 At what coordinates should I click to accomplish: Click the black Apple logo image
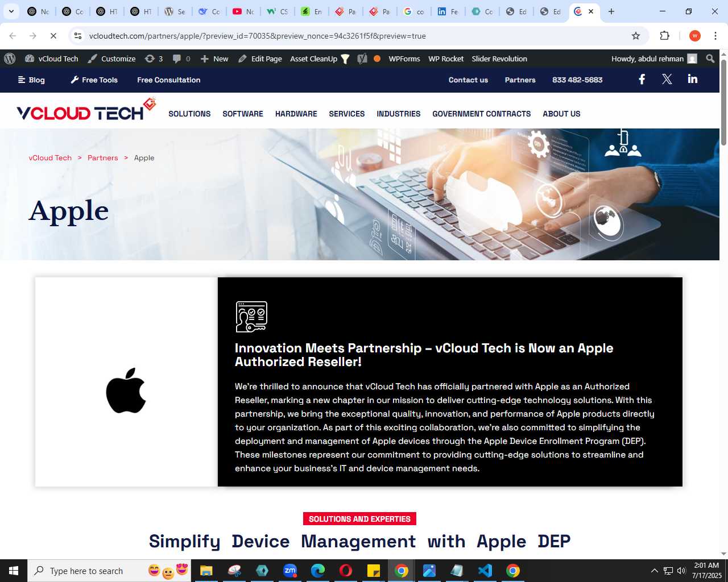coord(126,390)
